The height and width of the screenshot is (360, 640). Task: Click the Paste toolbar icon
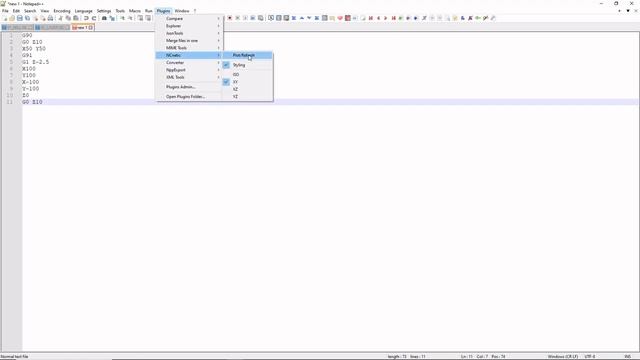tap(76, 18)
